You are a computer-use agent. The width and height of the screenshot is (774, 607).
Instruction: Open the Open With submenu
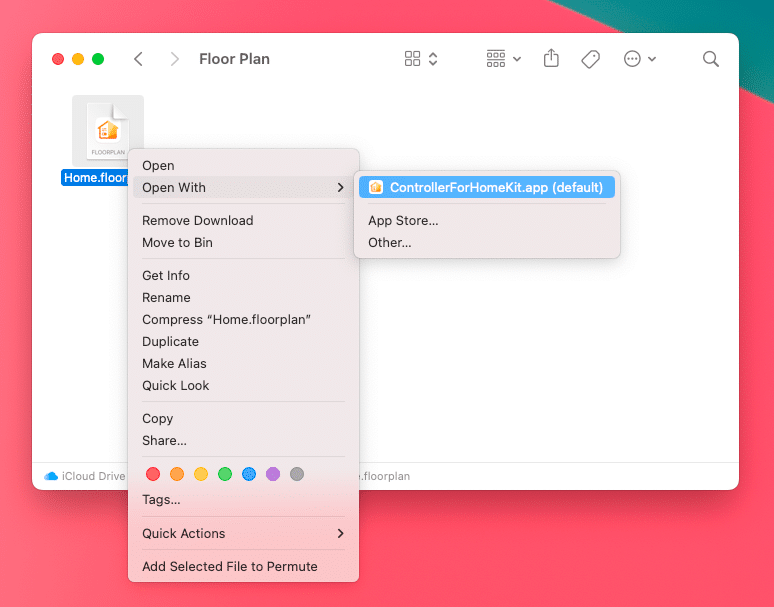point(243,188)
